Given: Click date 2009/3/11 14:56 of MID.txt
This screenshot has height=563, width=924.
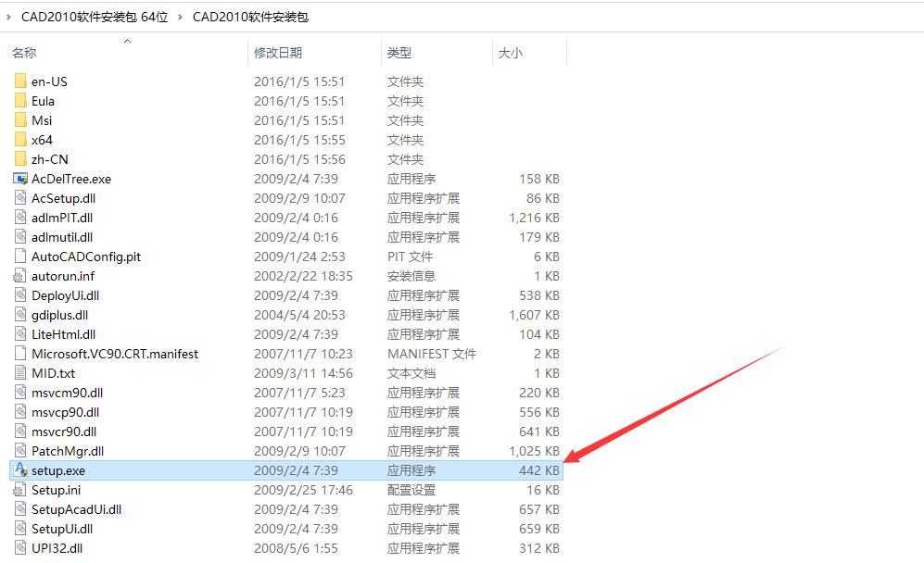Looking at the screenshot, I should pos(303,373).
